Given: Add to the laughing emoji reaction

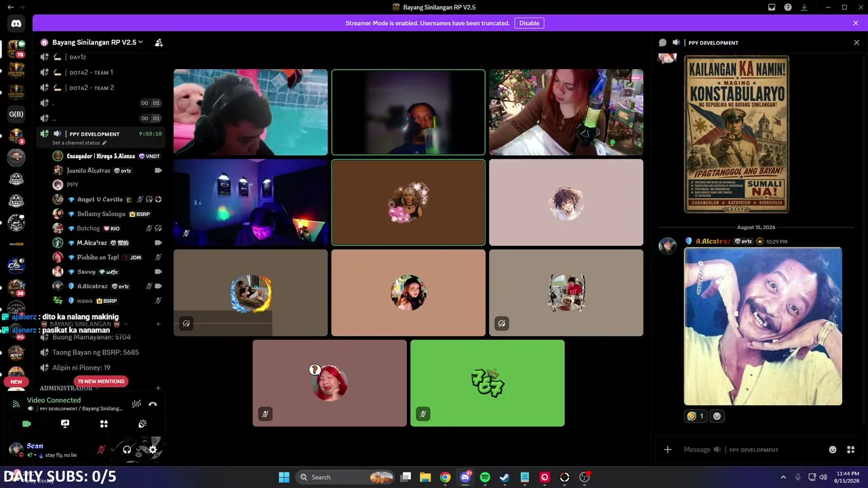Looking at the screenshot, I should [x=695, y=416].
